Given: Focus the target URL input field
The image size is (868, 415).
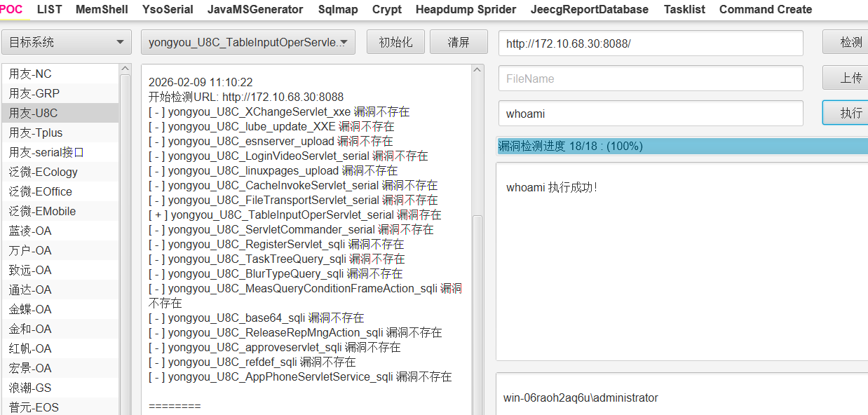Looking at the screenshot, I should pos(651,43).
